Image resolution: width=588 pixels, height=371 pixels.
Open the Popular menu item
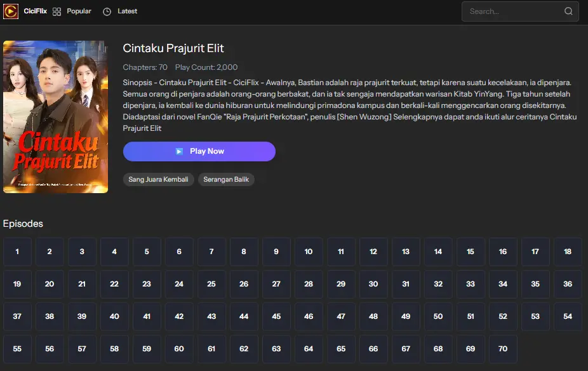[79, 11]
